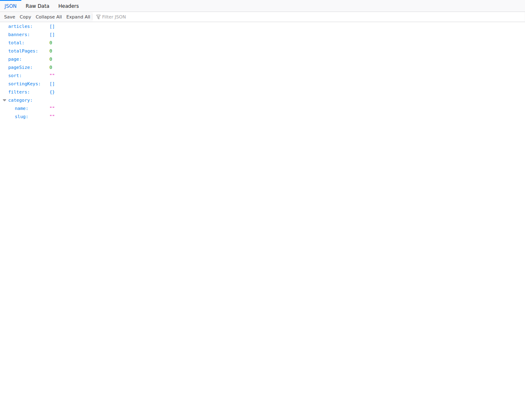The width and height of the screenshot is (525, 420).
Task: Click the 0 value of total
Action: tap(51, 43)
